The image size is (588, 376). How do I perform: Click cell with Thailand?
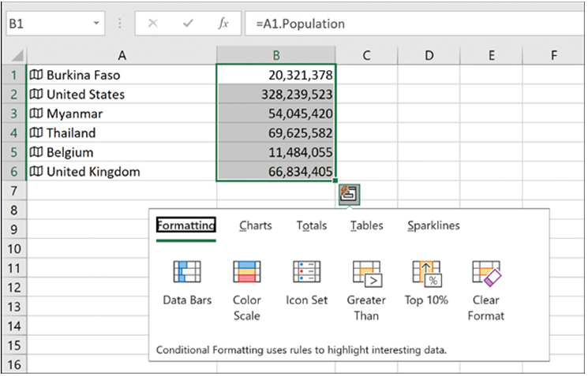122,132
